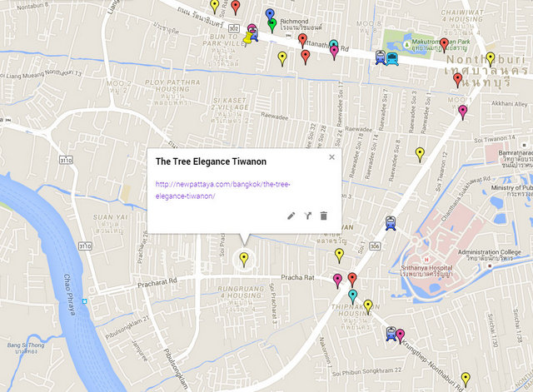
Task: Click the yellow pin beside Soi Tiwanon 12
Action: click(420, 155)
